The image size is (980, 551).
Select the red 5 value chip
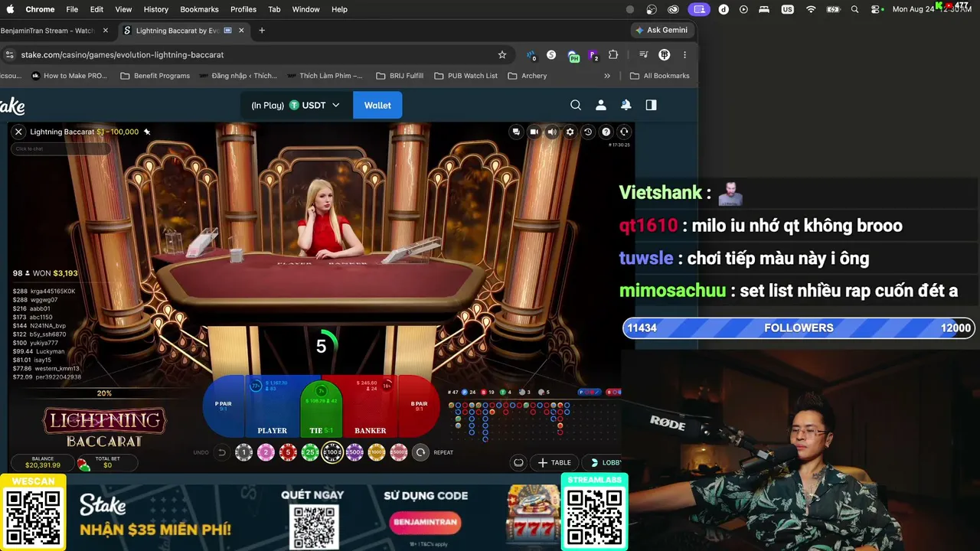[288, 452]
